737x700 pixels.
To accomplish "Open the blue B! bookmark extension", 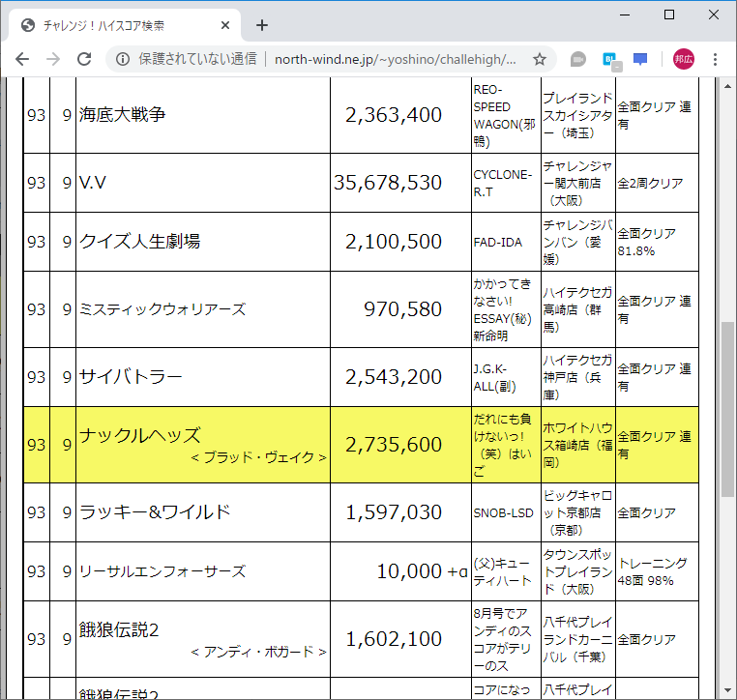I will 611,61.
